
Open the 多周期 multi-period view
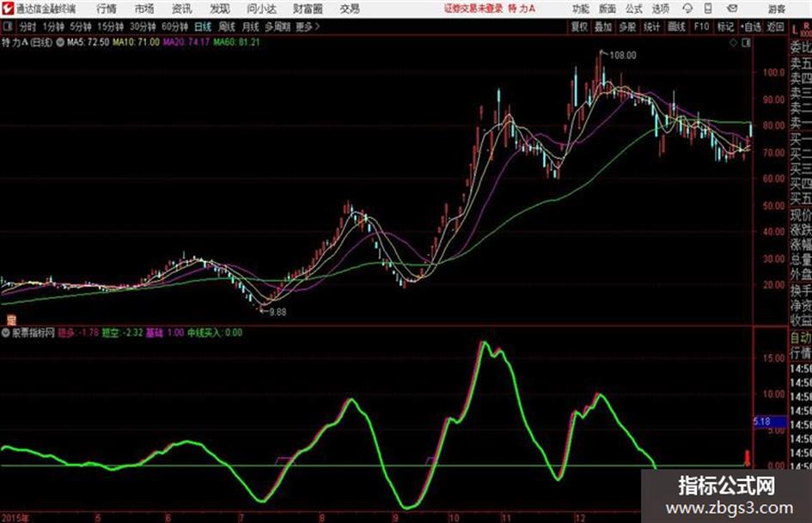[x=277, y=27]
